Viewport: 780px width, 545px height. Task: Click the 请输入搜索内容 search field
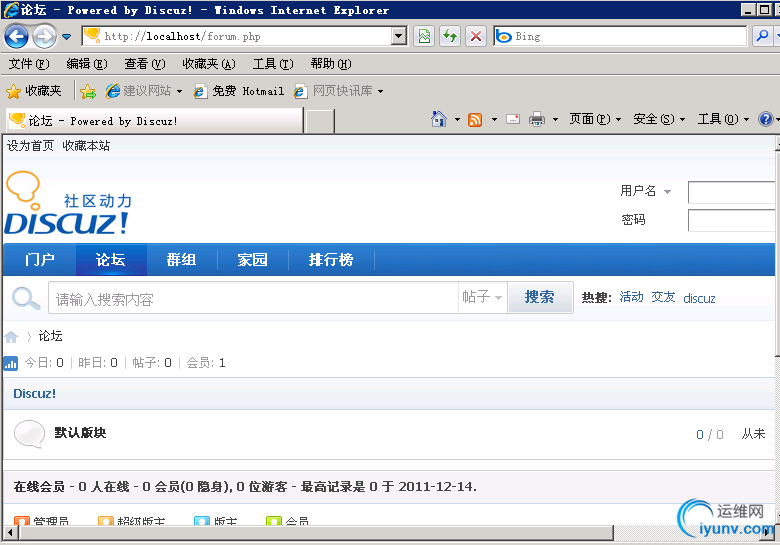pos(253,298)
